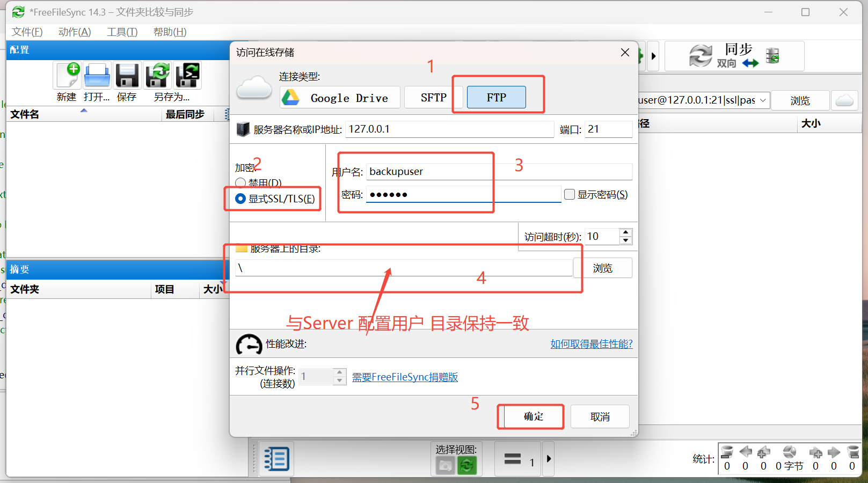Expand the remote folder path dropdown
Viewport: 868px width, 483px height.
coord(763,100)
